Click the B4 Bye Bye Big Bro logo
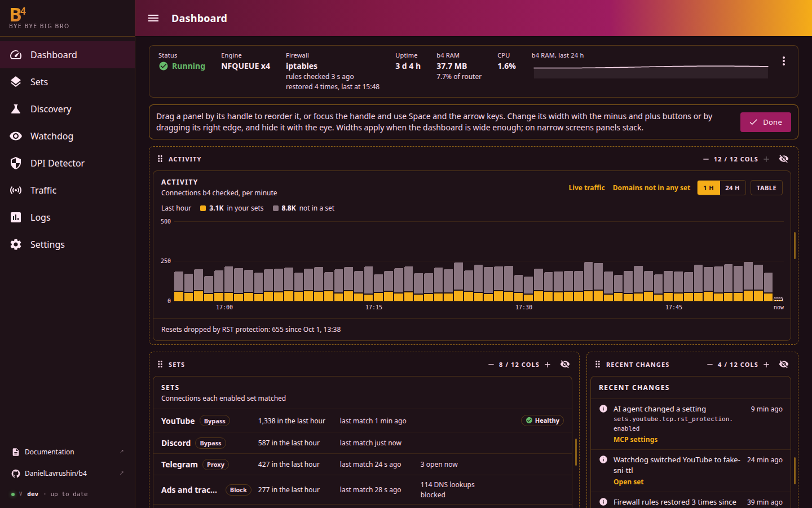The width and height of the screenshot is (812, 508). pos(39,18)
